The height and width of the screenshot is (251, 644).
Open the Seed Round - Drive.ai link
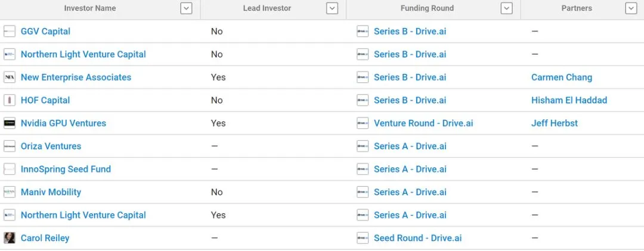click(417, 238)
